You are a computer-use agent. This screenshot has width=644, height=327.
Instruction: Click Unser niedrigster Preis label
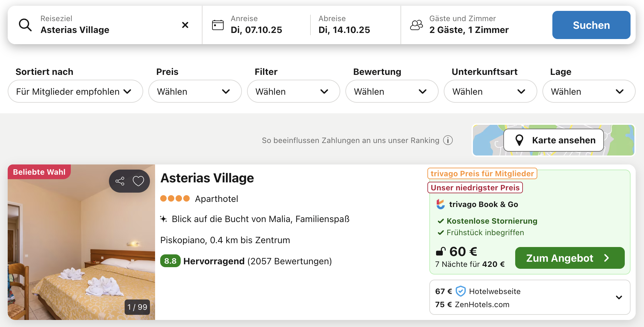(475, 187)
